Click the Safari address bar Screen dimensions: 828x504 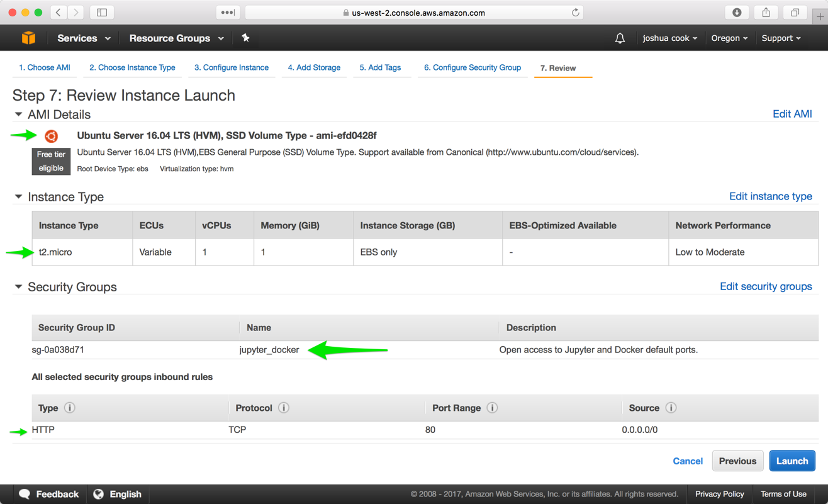[414, 13]
